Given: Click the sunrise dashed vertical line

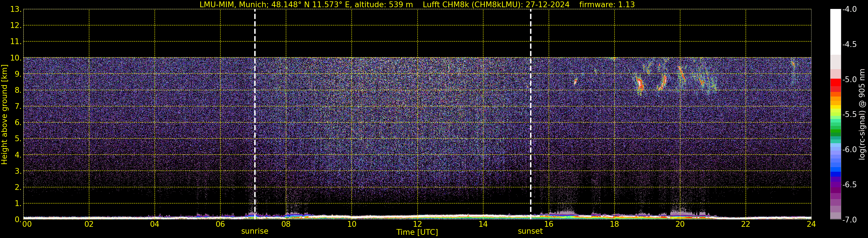Looking at the screenshot, I should (x=255, y=114).
